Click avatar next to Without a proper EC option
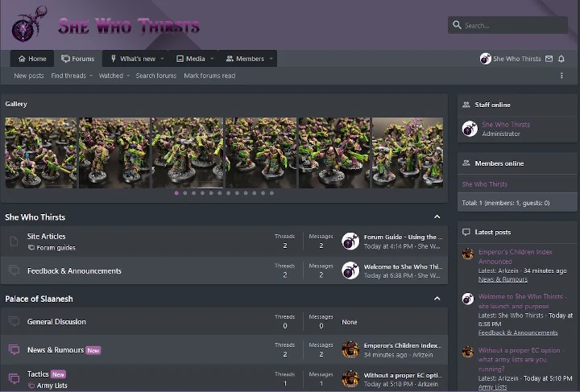This screenshot has width=580, height=392. [467, 352]
